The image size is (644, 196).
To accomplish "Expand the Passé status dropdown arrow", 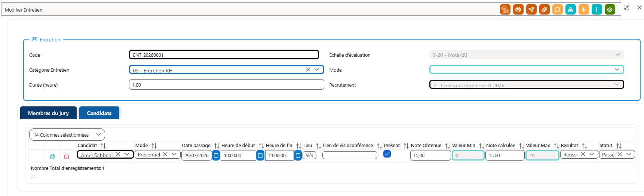I will coord(629,154).
